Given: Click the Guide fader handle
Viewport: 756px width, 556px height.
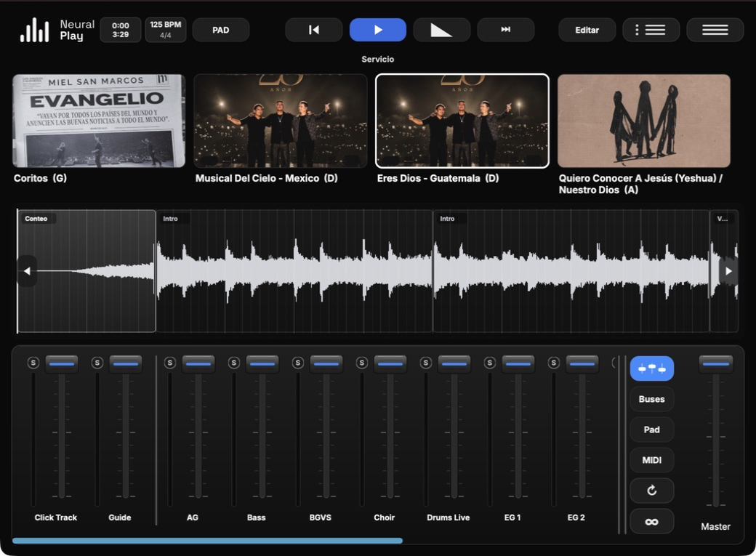Looking at the screenshot, I should (x=125, y=364).
